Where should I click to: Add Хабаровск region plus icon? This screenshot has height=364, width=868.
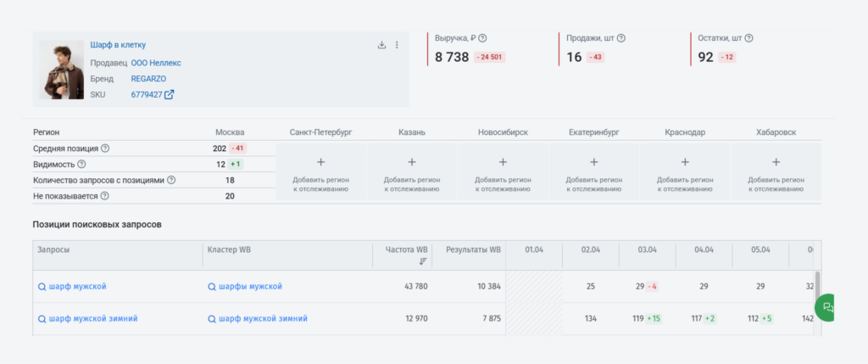click(776, 162)
